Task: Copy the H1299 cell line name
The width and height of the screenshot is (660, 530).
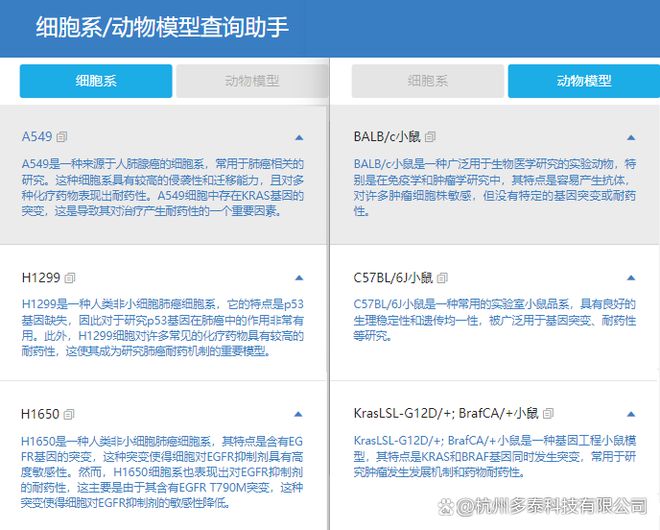Action: click(x=70, y=278)
